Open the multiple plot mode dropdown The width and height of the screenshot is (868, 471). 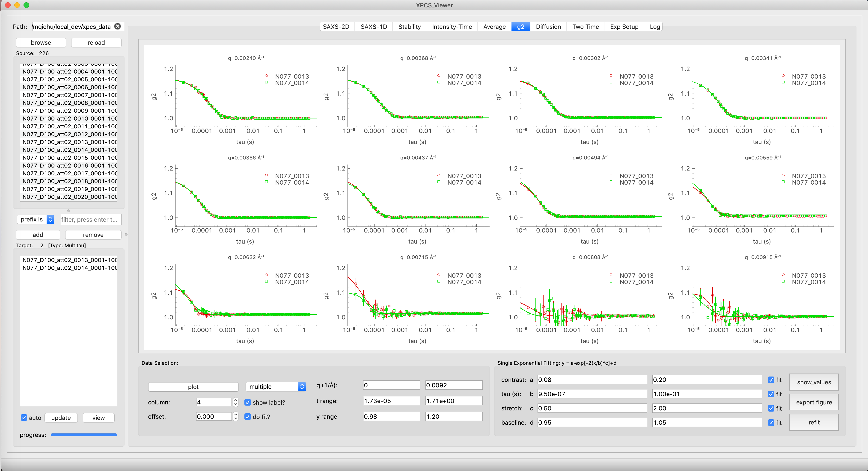[x=275, y=386]
